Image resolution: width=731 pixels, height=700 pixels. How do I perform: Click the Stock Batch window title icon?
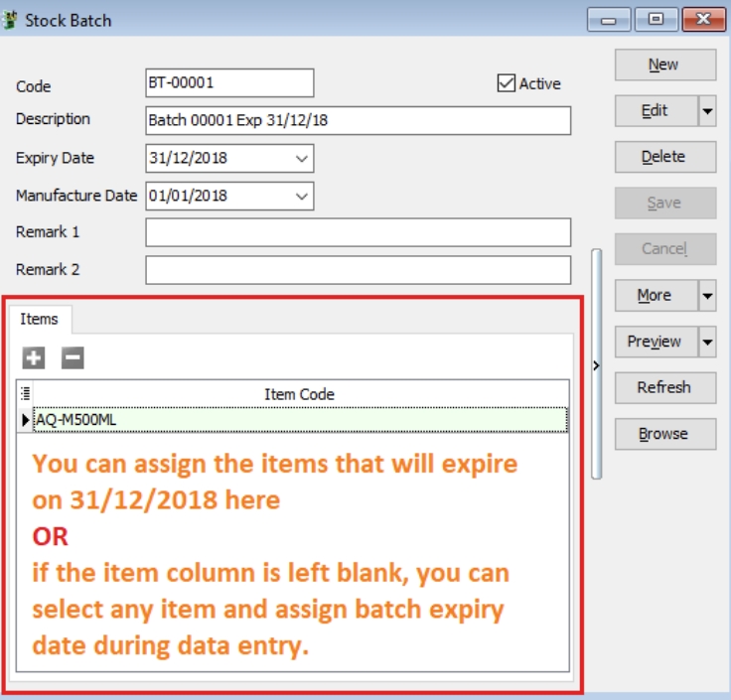click(x=12, y=20)
